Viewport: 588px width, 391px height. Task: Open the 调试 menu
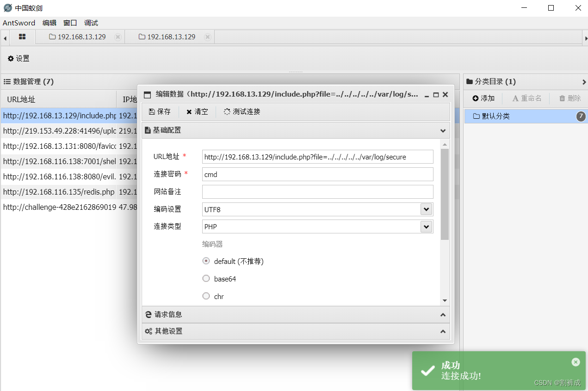[91, 23]
